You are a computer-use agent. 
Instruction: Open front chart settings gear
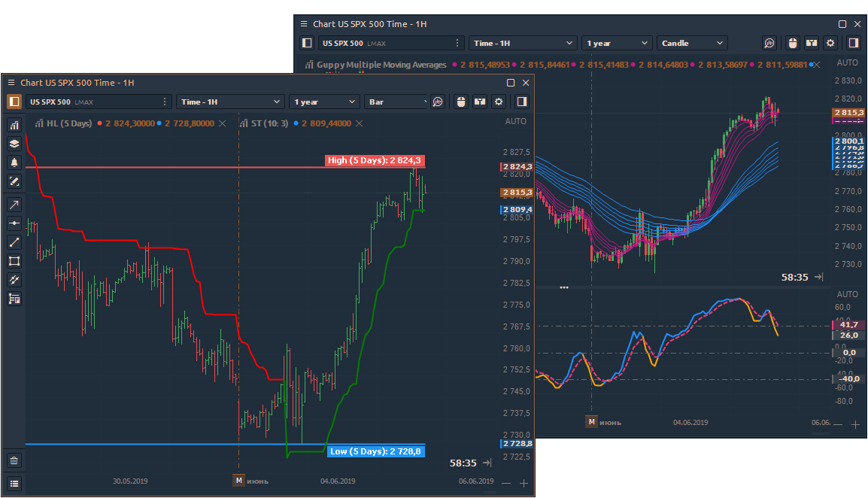(498, 102)
